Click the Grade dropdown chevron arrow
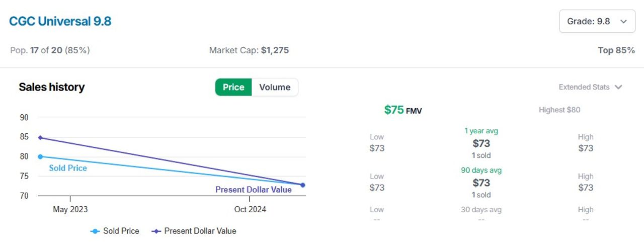The width and height of the screenshot is (644, 250). (624, 21)
